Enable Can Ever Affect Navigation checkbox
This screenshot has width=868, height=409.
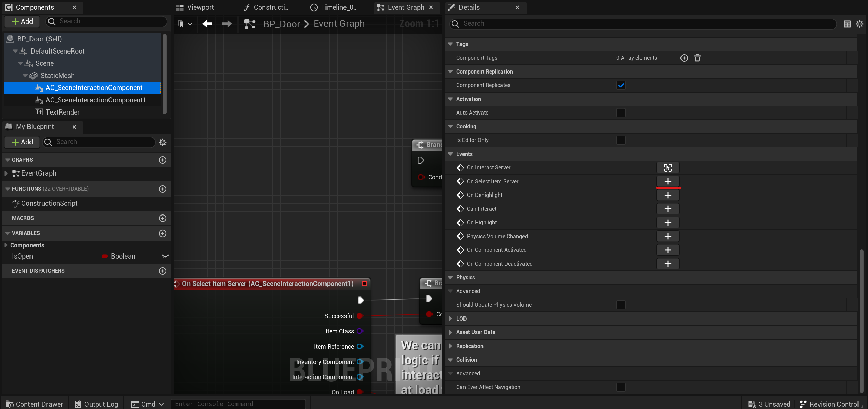click(621, 387)
